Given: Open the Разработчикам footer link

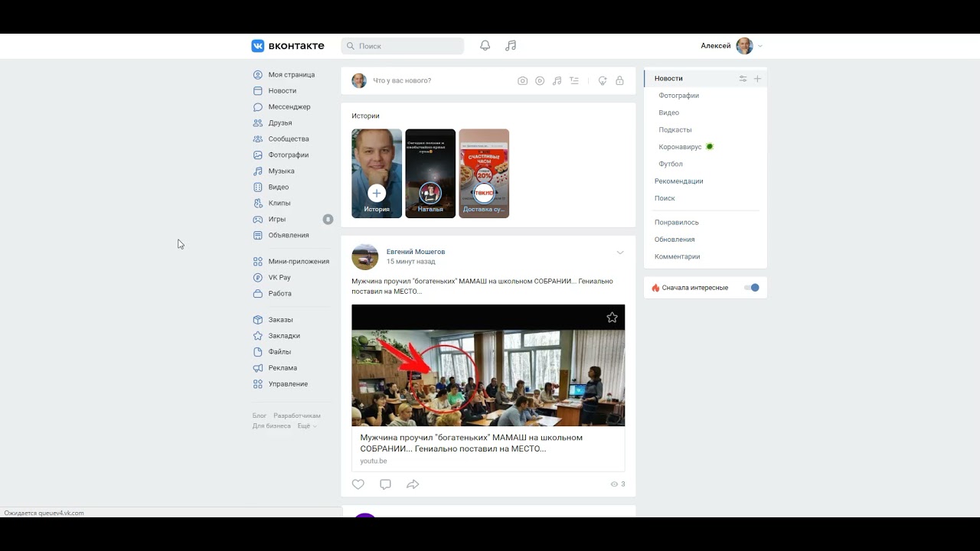Looking at the screenshot, I should (297, 416).
